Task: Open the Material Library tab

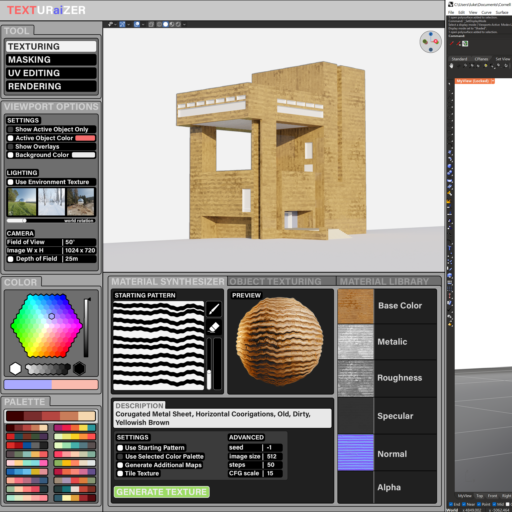Action: pos(384,282)
